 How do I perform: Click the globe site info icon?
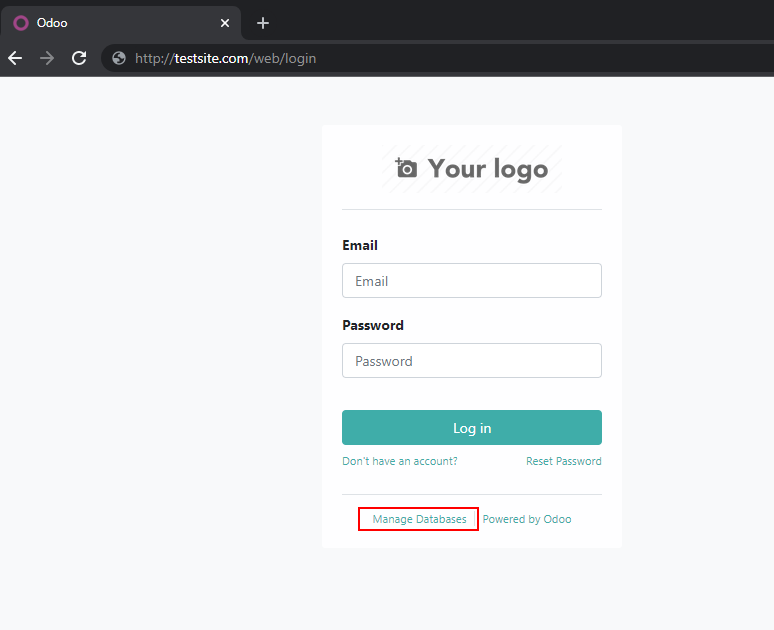[119, 58]
